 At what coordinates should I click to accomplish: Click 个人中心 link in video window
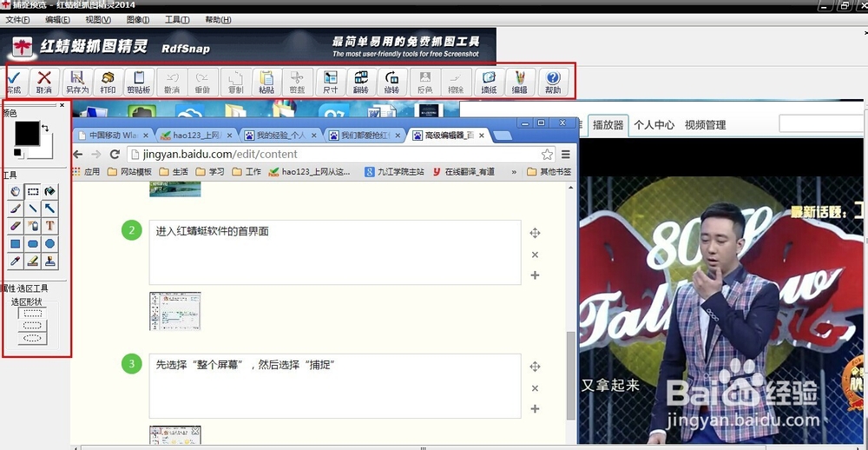click(x=654, y=125)
